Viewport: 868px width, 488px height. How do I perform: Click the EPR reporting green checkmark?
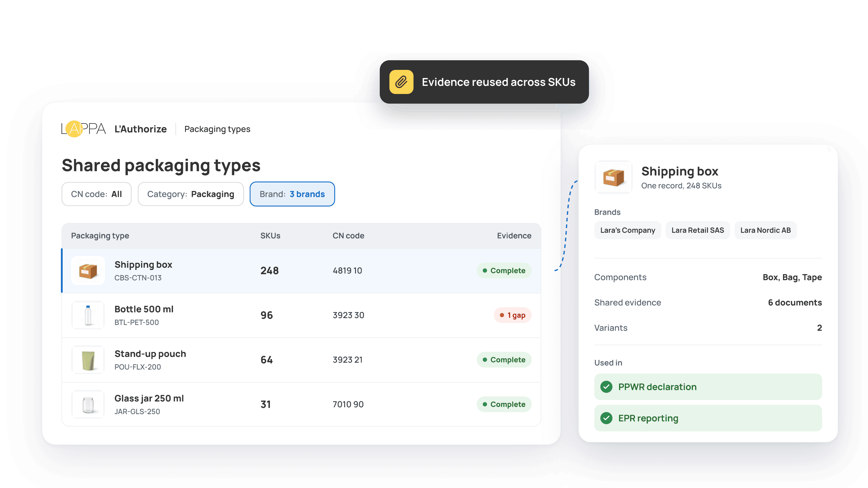606,418
